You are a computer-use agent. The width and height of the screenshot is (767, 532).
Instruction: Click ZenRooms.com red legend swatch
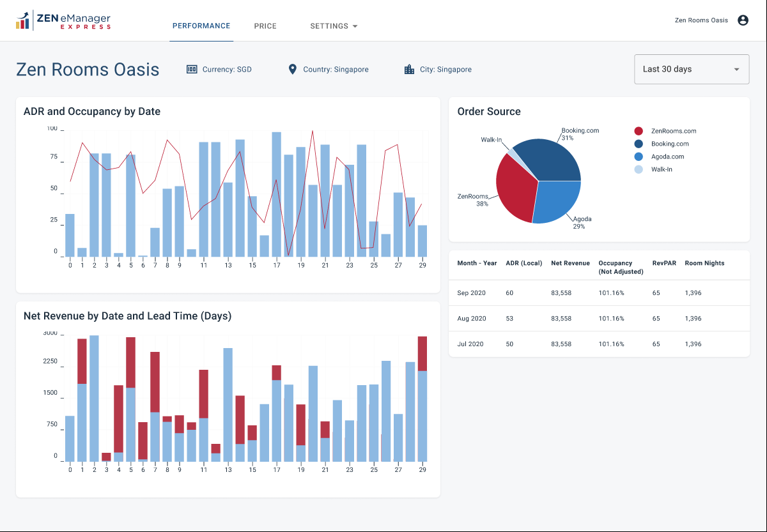[x=639, y=131]
